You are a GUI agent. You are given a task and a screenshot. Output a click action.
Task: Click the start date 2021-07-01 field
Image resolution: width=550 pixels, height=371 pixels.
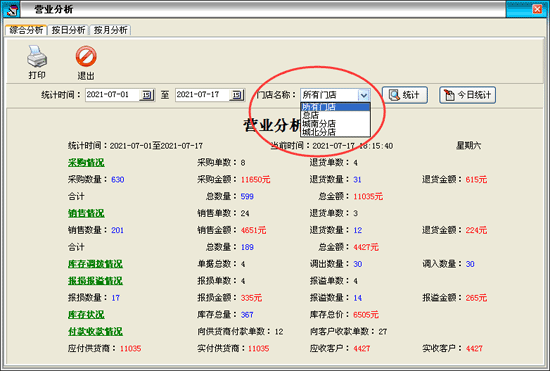click(x=112, y=95)
